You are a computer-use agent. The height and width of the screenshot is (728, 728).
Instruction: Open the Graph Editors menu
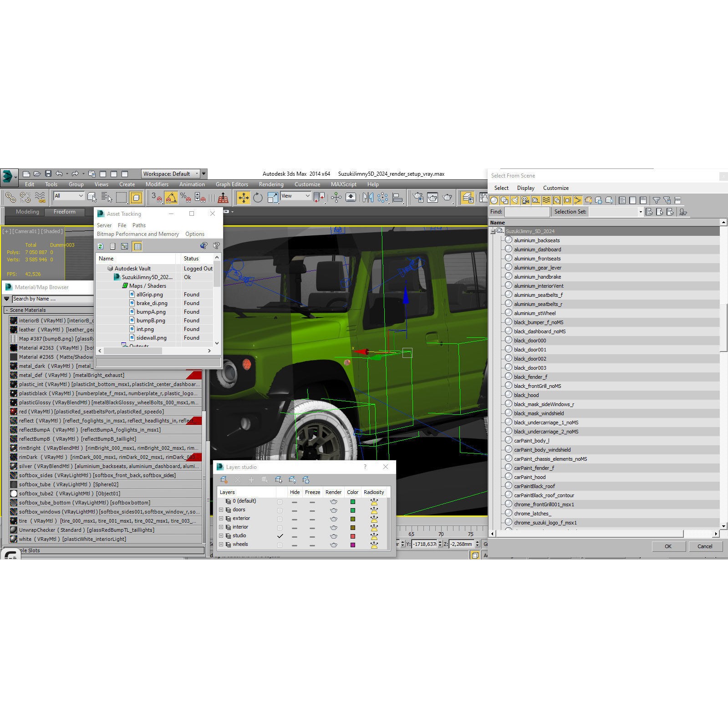[232, 184]
